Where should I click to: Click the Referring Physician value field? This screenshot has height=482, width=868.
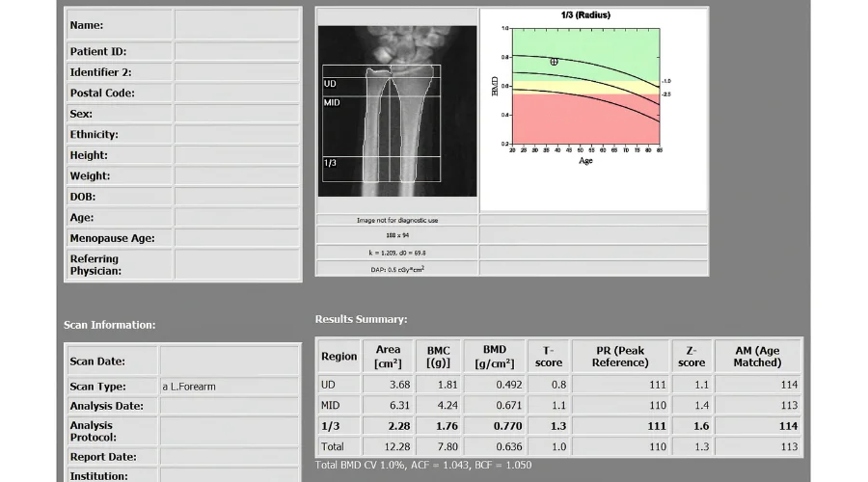[237, 264]
